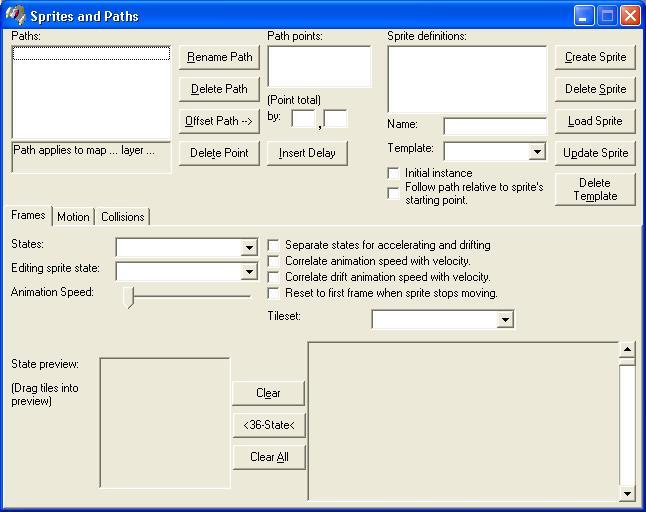Click inside the Paths list box
This screenshot has width=646, height=512.
coord(91,92)
